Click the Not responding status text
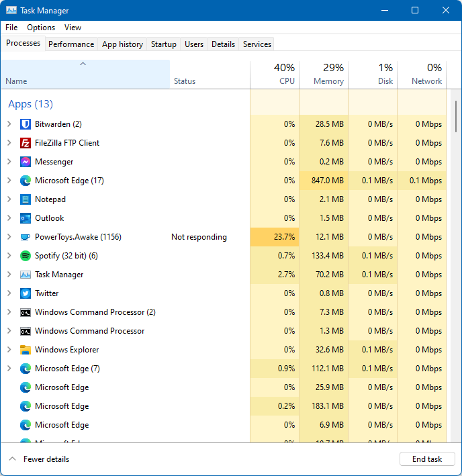 [x=199, y=237]
